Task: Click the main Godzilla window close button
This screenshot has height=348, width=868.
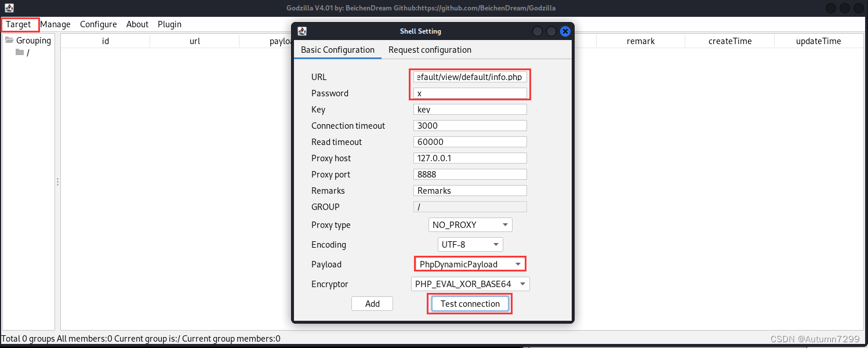Action: pyautogui.click(x=859, y=8)
